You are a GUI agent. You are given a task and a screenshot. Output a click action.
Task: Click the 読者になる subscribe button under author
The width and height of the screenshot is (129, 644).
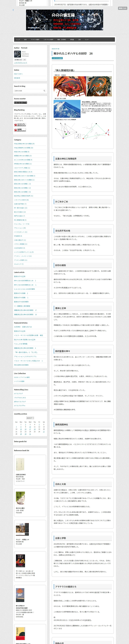pyautogui.click(x=18, y=60)
